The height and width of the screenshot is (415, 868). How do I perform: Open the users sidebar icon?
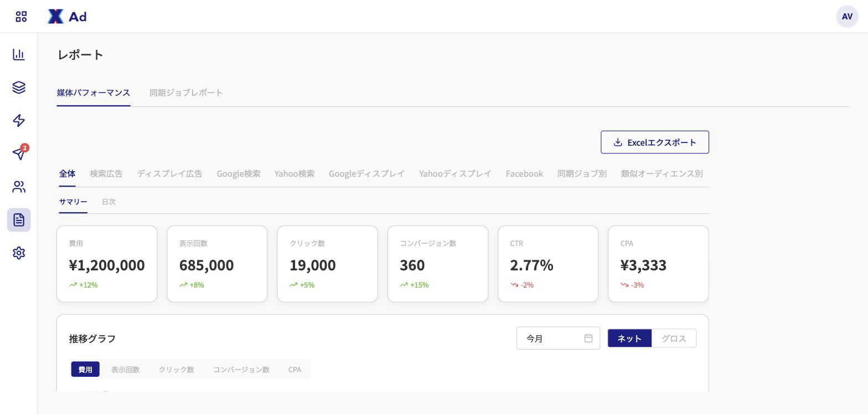(x=19, y=187)
